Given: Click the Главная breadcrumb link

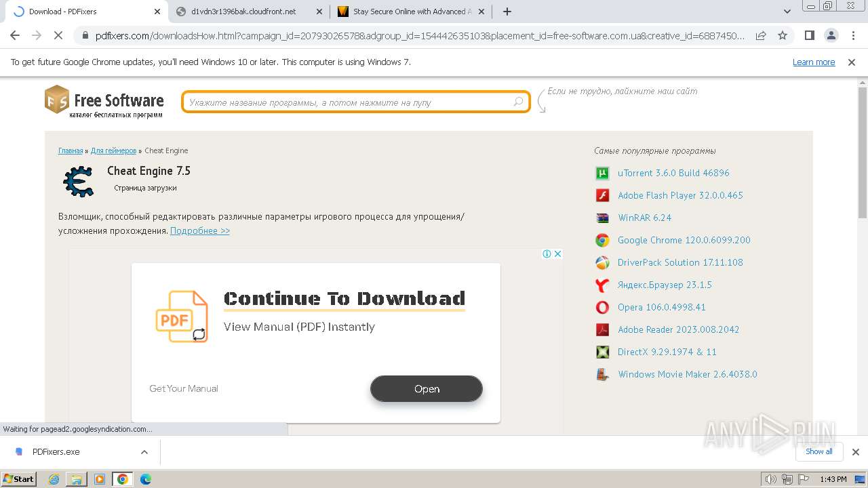Looking at the screenshot, I should (x=71, y=150).
